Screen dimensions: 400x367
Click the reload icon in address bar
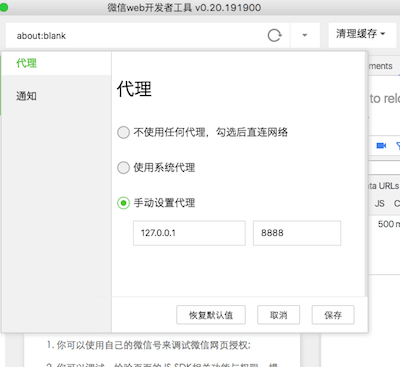click(275, 35)
